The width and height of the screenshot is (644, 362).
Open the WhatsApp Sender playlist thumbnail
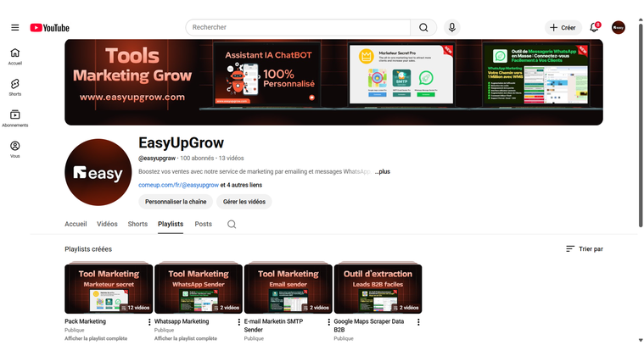tap(199, 289)
